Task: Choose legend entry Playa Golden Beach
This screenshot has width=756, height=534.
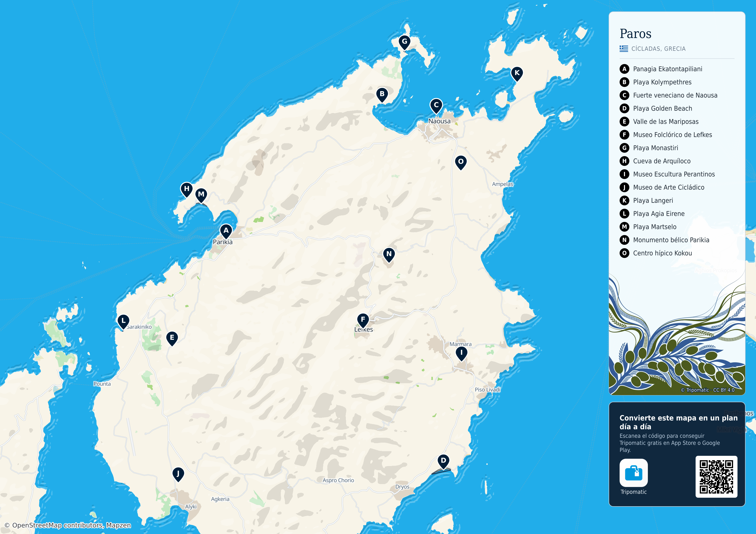Action: 656,109
